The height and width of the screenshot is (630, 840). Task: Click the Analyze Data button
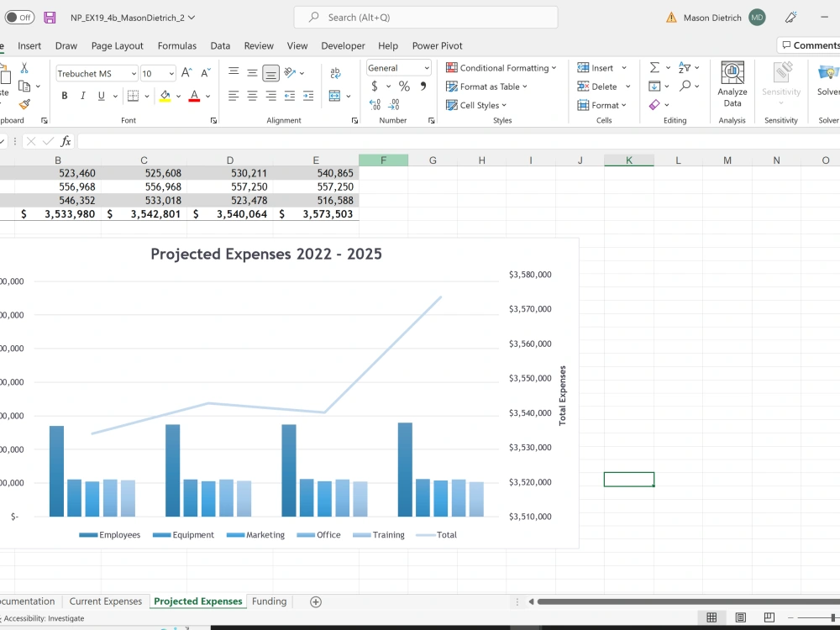[x=732, y=84]
